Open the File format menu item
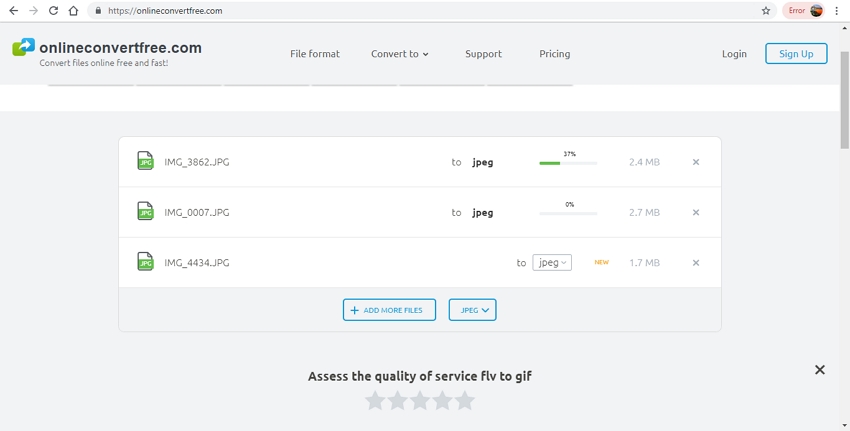The image size is (850, 431). 315,54
